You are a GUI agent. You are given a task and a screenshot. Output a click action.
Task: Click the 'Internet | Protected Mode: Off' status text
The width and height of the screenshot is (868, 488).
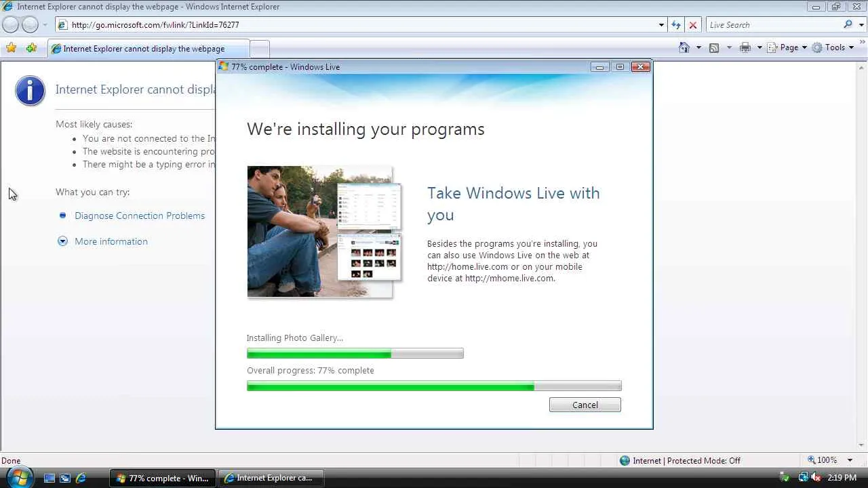686,461
